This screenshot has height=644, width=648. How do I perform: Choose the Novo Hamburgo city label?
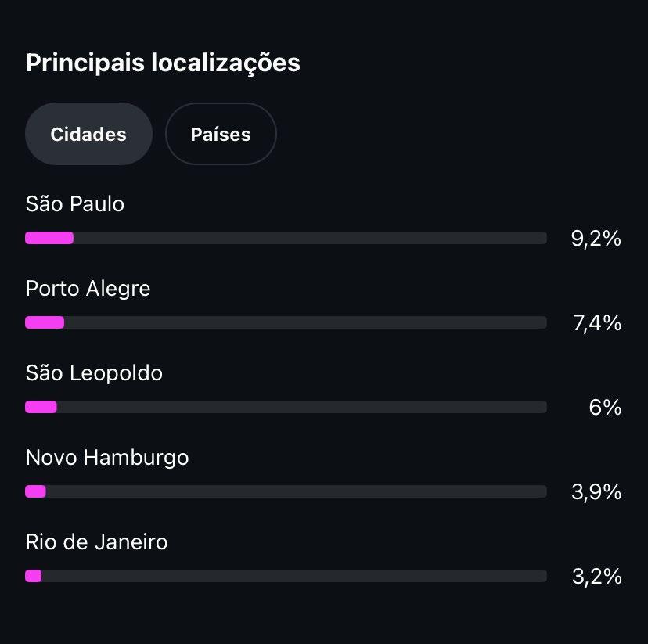[107, 457]
